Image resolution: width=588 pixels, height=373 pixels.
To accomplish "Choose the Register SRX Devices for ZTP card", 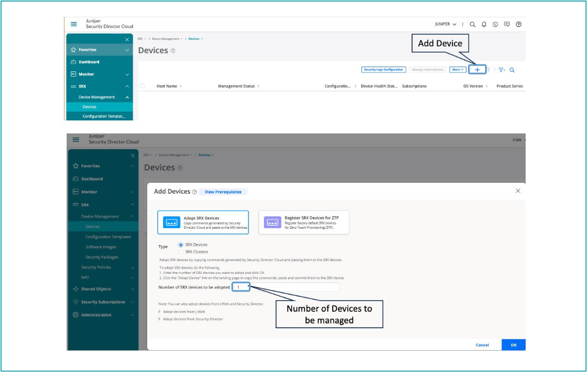I will point(304,222).
